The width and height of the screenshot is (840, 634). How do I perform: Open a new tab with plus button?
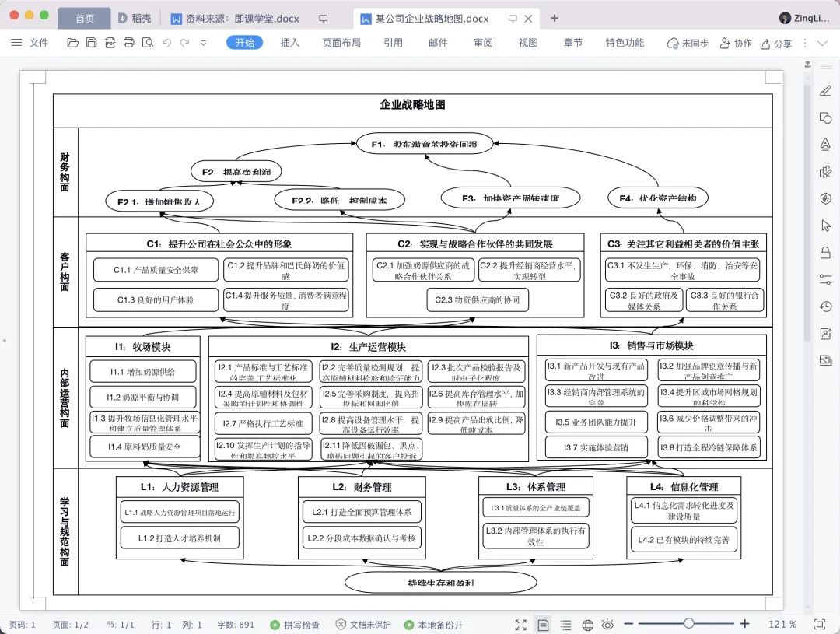pos(555,18)
